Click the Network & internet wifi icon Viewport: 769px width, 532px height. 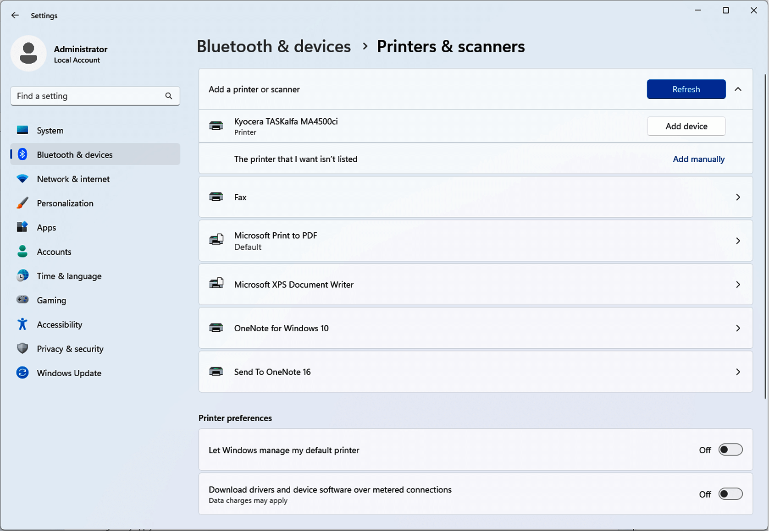click(22, 179)
